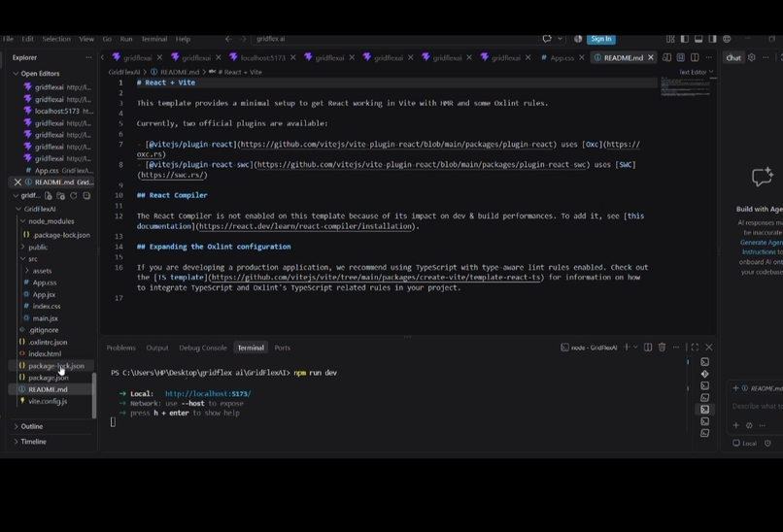Kill the terminal with the trash icon
The image size is (783, 532).
[663, 347]
